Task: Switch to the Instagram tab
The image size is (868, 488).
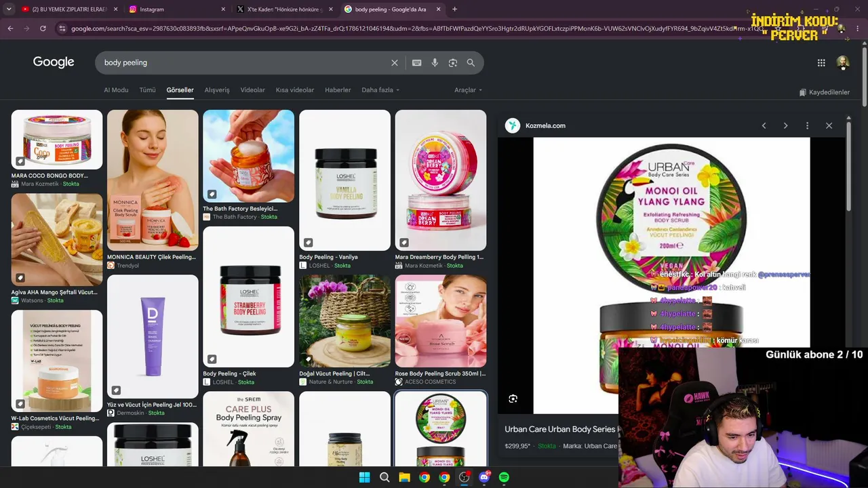Action: pos(177,9)
